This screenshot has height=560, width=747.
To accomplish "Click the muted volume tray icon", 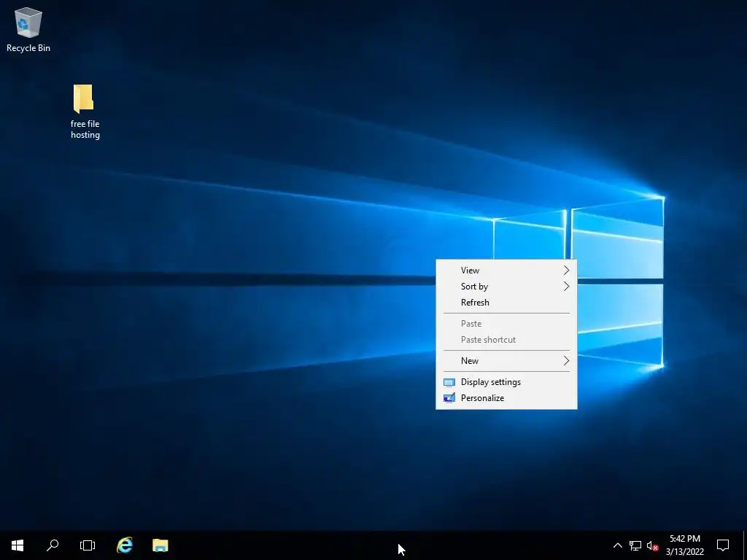I will click(652, 545).
